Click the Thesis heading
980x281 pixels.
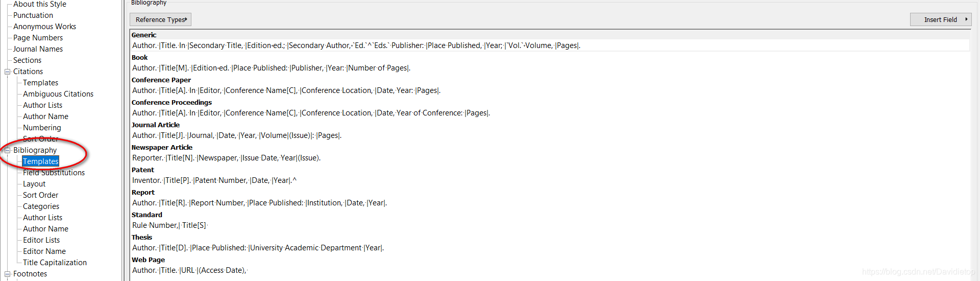click(x=142, y=237)
